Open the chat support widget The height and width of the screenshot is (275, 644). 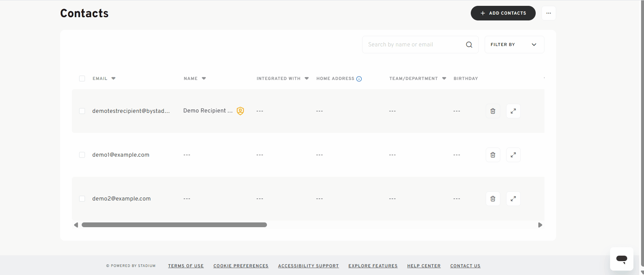[x=621, y=259]
